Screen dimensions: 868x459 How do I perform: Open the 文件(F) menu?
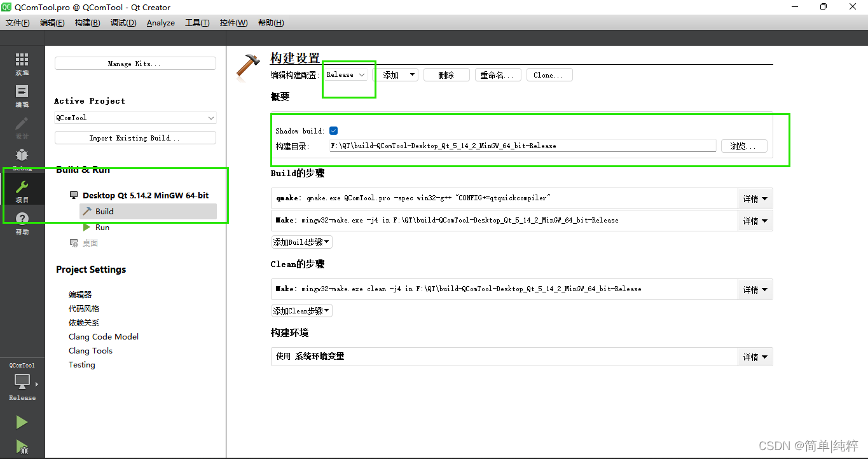(18, 23)
